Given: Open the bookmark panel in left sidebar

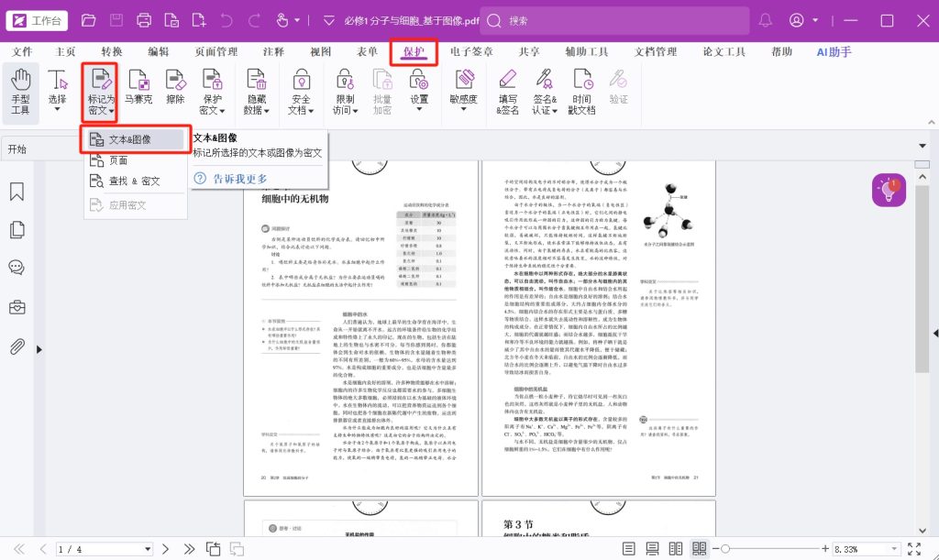Looking at the screenshot, I should pyautogui.click(x=17, y=192).
